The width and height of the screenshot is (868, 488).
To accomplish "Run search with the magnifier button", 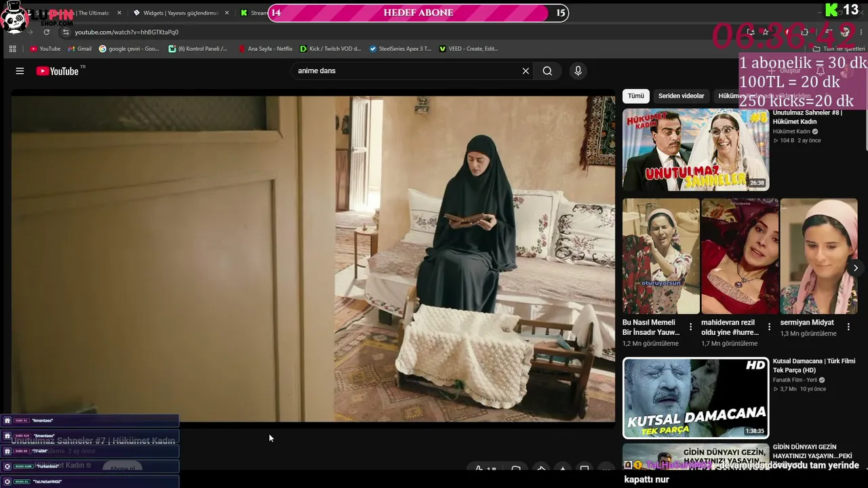I will (x=547, y=71).
